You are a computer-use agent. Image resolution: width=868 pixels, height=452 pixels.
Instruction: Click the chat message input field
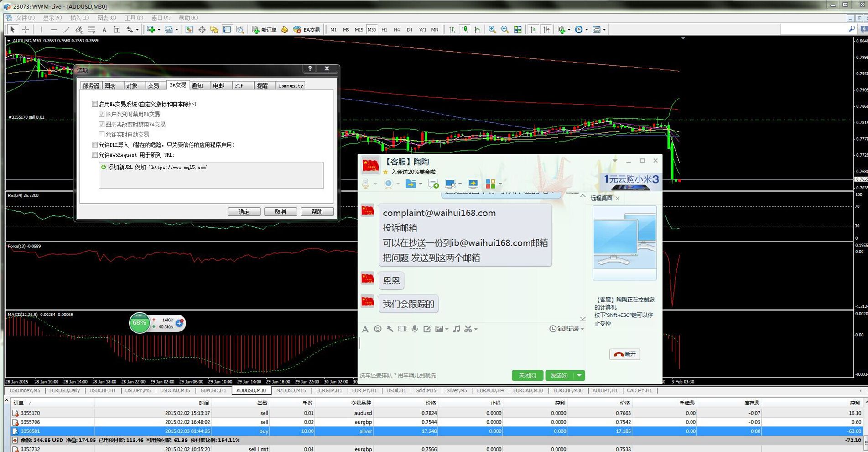[472, 352]
